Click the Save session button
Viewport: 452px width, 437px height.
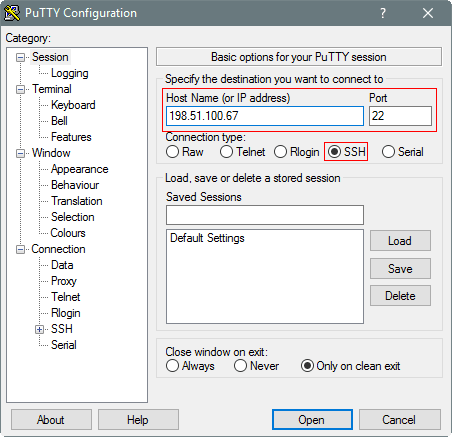coord(400,269)
